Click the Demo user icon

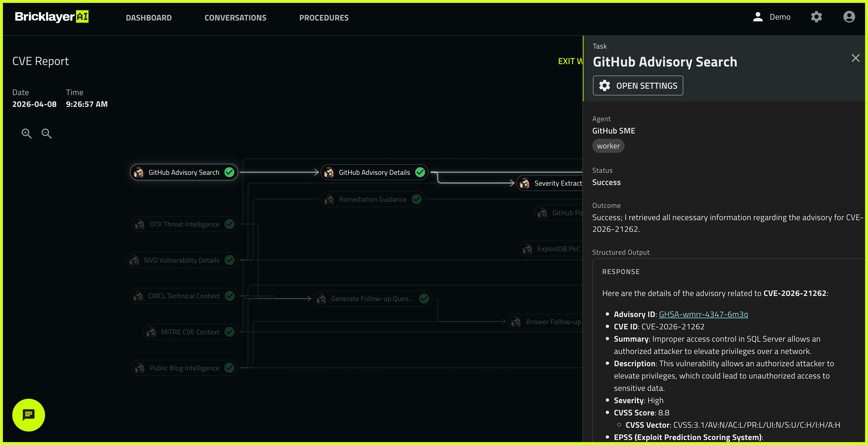(x=758, y=17)
